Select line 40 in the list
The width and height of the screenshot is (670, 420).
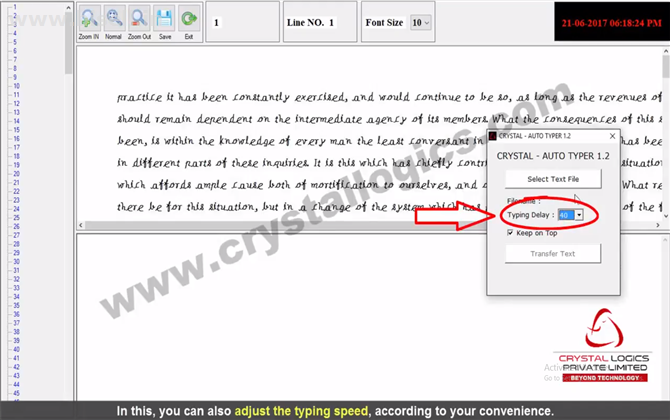pyautogui.click(x=16, y=349)
